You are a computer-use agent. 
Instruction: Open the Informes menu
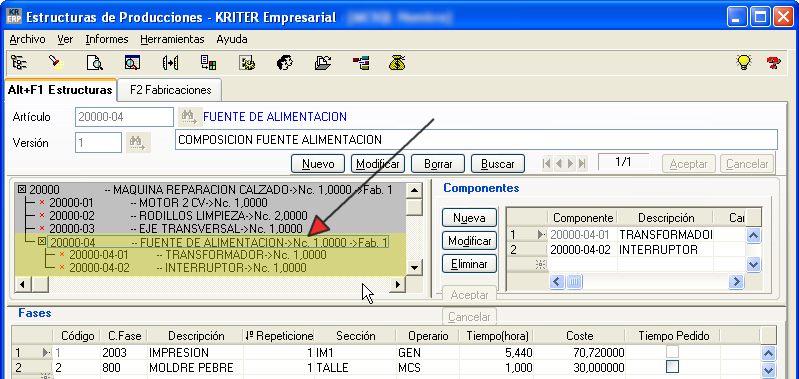pos(107,39)
